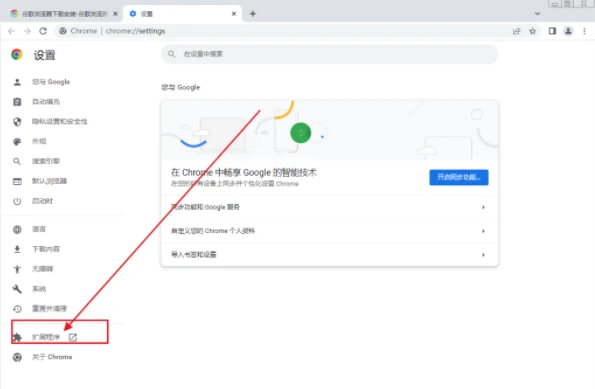Open a new tab with the plus icon
This screenshot has height=389, width=595.
(x=253, y=14)
